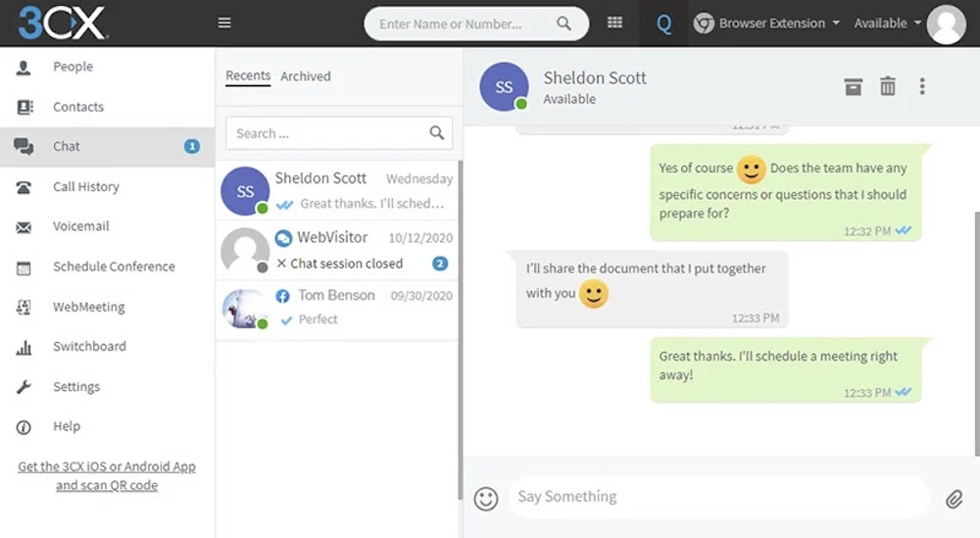Open the emoji picker smiley icon
The height and width of the screenshot is (538, 980).
[x=486, y=499]
